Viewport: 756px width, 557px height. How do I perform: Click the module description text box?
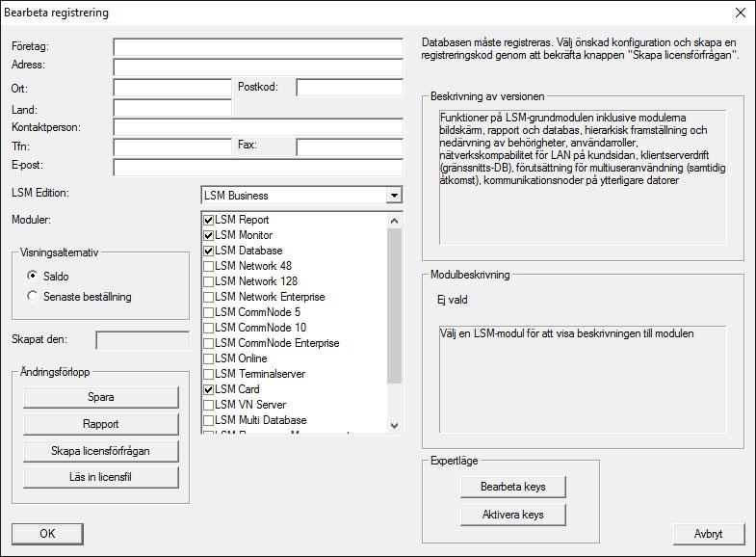click(x=583, y=380)
